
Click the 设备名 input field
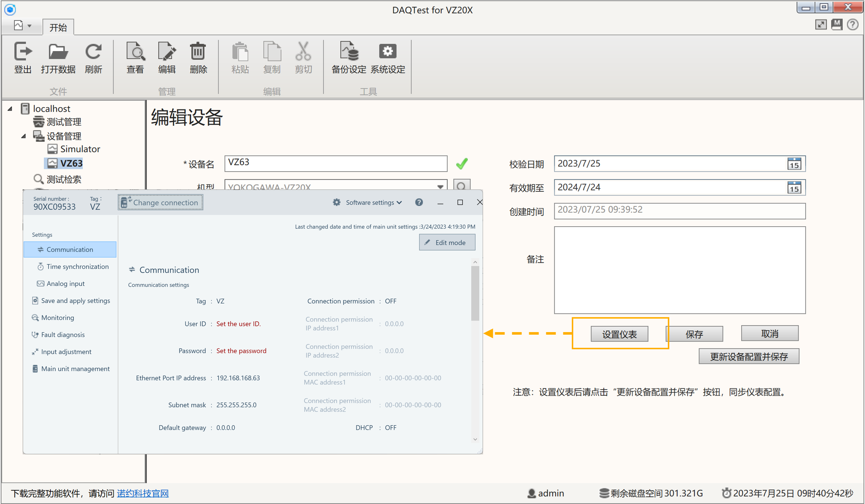pos(335,163)
